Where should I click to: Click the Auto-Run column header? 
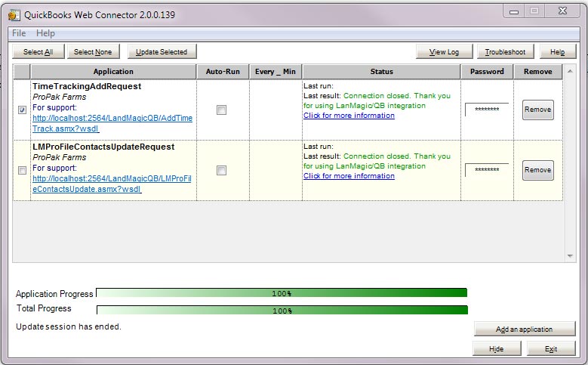click(223, 71)
